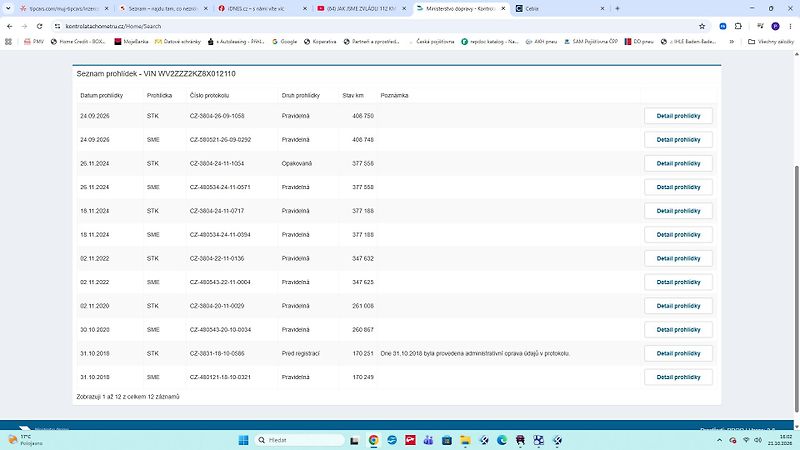Click the address bar URL
The height and width of the screenshot is (450, 800).
pos(113,26)
